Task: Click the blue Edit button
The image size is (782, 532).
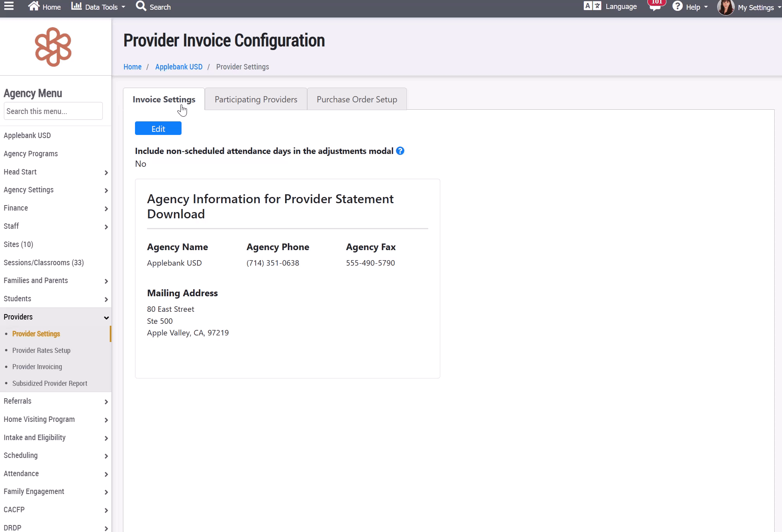Action: click(158, 128)
